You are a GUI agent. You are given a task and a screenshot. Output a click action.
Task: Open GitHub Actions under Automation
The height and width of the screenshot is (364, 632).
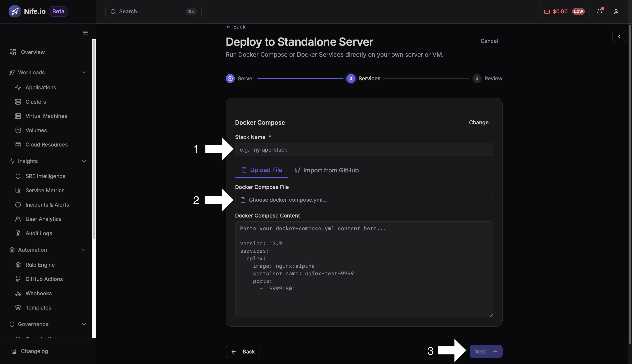[x=44, y=279]
